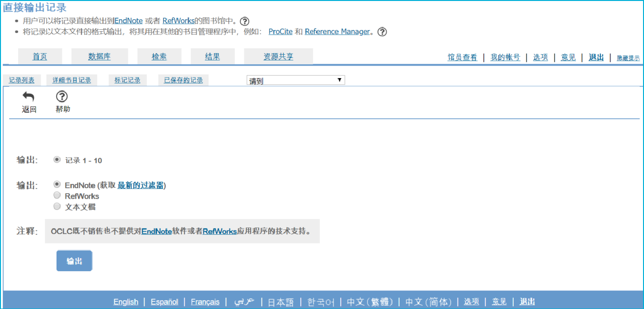Expand the 请到 dropdown menu
This screenshot has height=309, width=644.
[x=296, y=80]
